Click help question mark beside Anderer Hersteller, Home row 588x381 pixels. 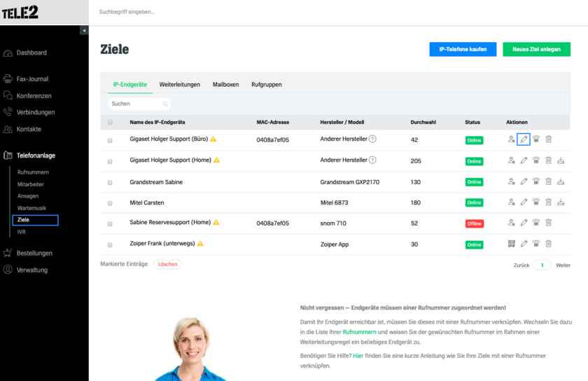click(372, 160)
